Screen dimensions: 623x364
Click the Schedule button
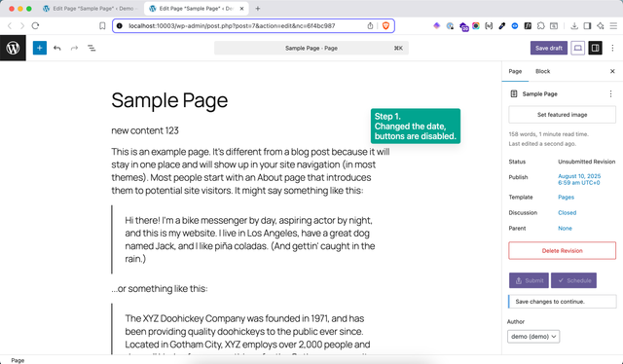click(573, 280)
